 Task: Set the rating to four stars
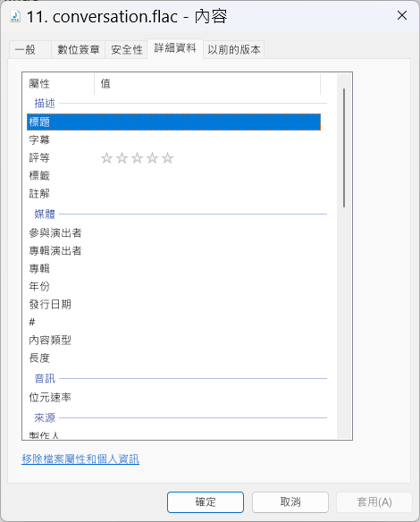pos(153,158)
